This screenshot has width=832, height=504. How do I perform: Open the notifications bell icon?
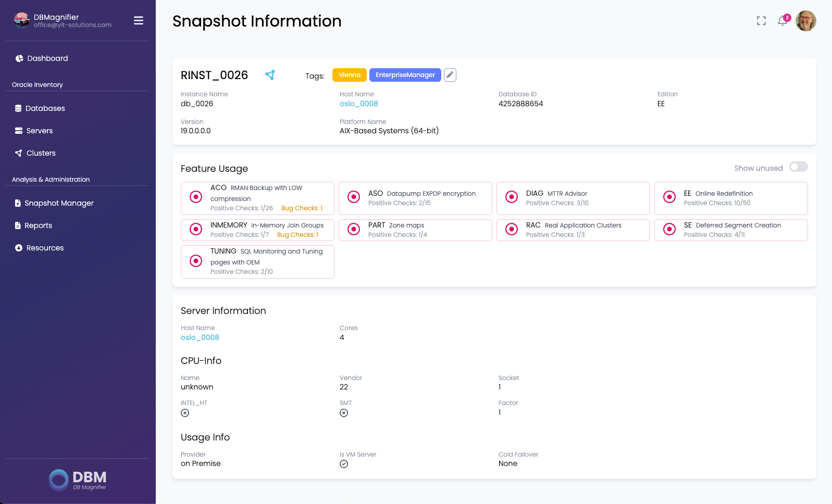782,21
